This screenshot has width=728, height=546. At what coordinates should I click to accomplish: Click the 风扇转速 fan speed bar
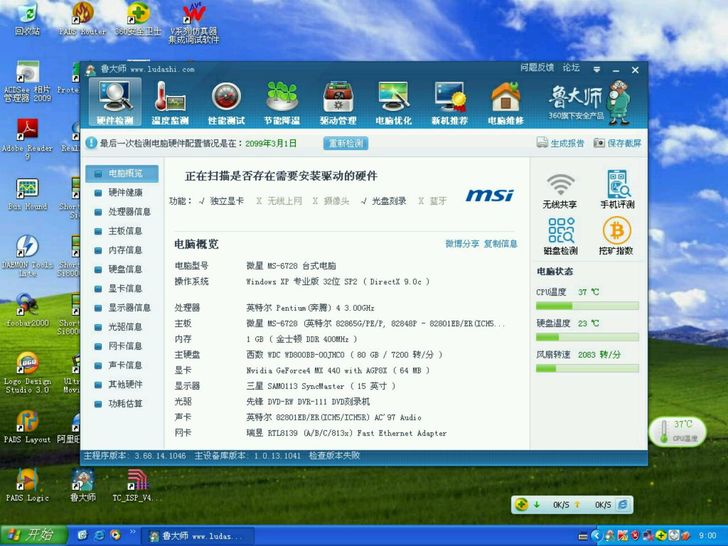tap(587, 369)
